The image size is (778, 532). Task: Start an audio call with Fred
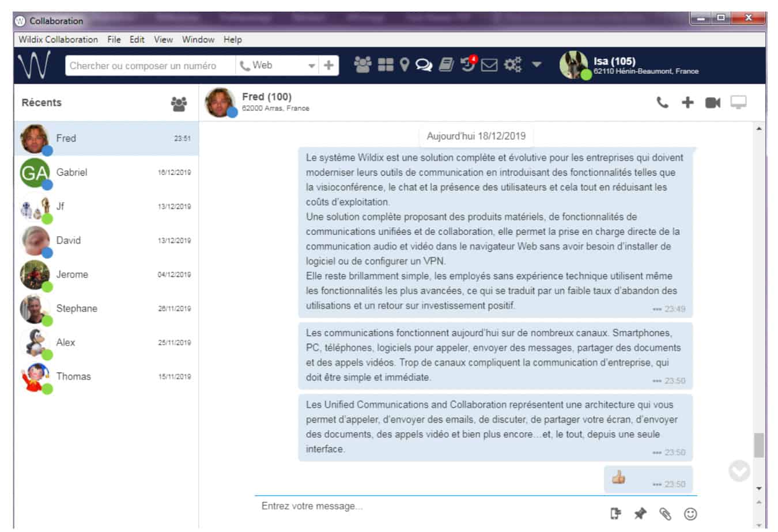[663, 102]
